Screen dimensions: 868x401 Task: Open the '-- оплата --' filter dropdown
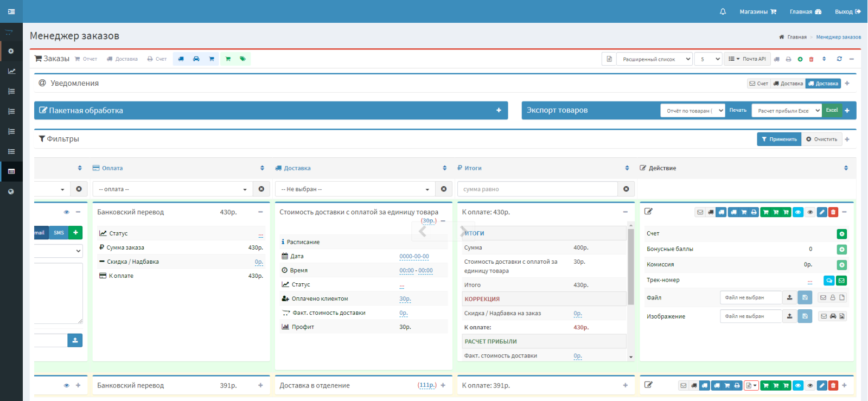[x=173, y=189]
